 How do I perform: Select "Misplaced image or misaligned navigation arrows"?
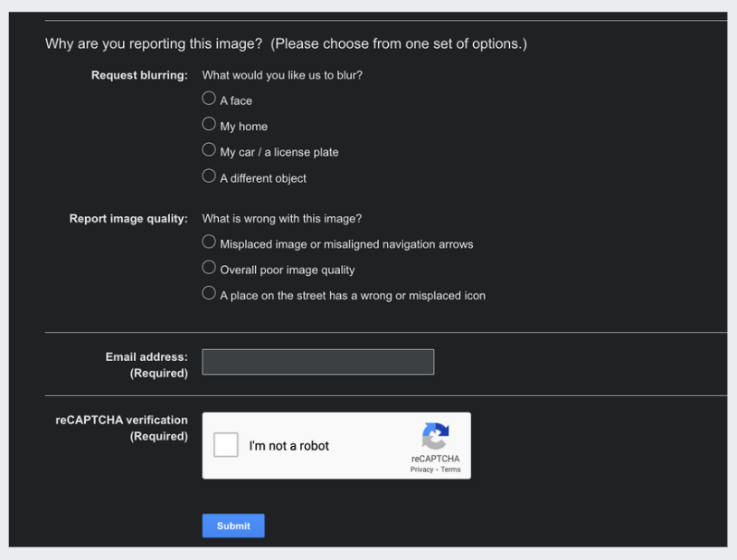click(209, 242)
